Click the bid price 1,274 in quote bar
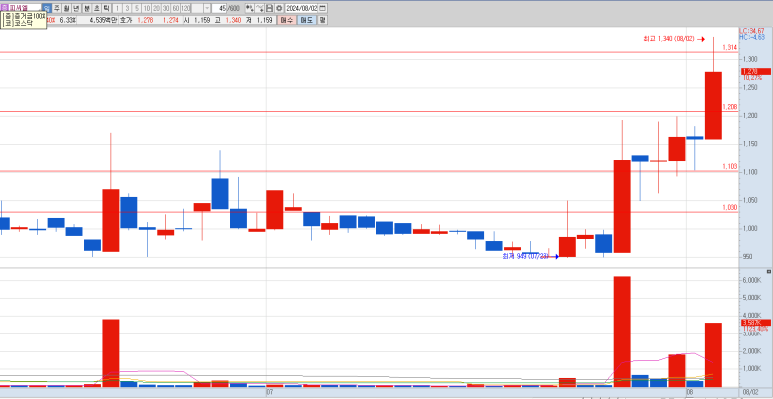The image size is (773, 399). [x=171, y=20]
